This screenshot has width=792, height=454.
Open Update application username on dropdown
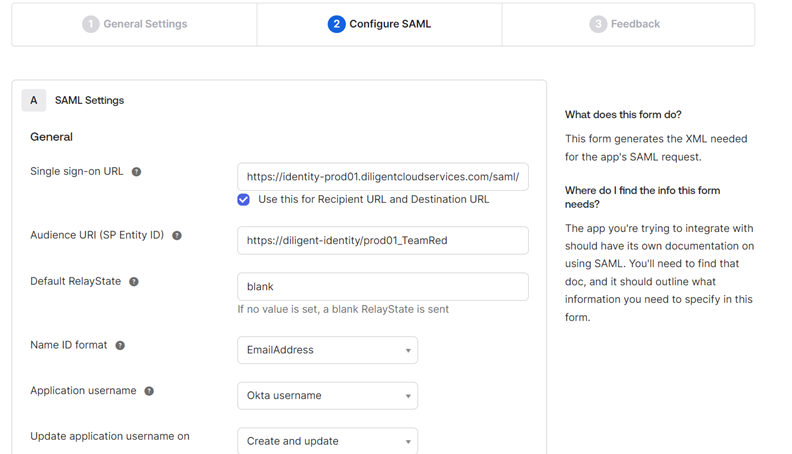[x=327, y=441]
